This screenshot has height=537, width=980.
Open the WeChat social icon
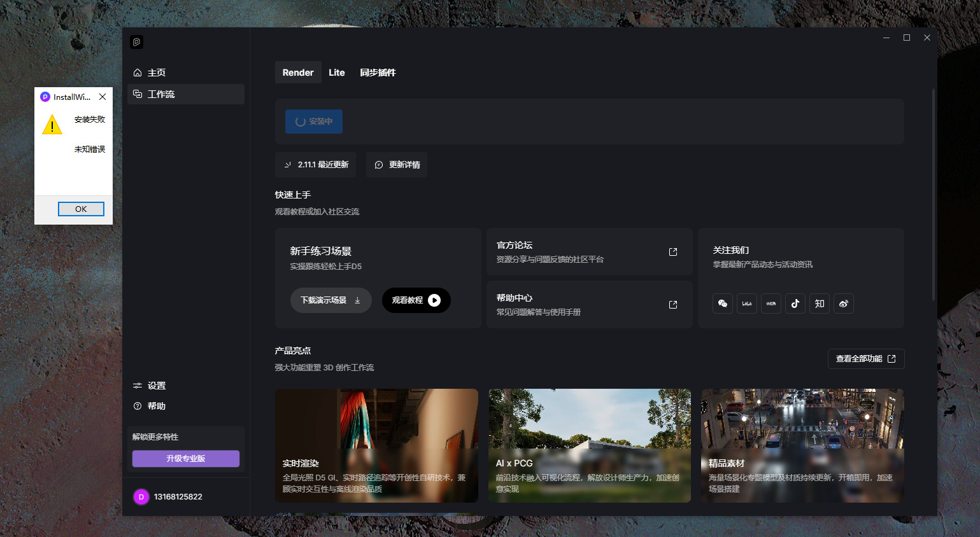(722, 303)
